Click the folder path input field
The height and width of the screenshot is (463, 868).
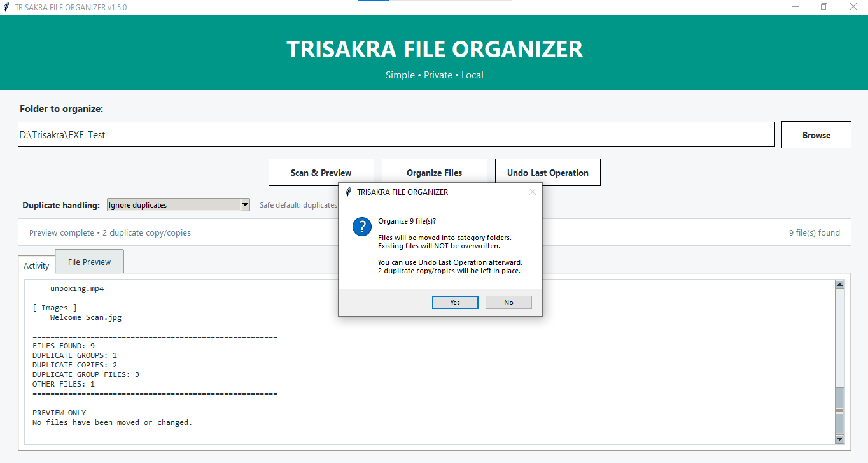[x=396, y=135]
